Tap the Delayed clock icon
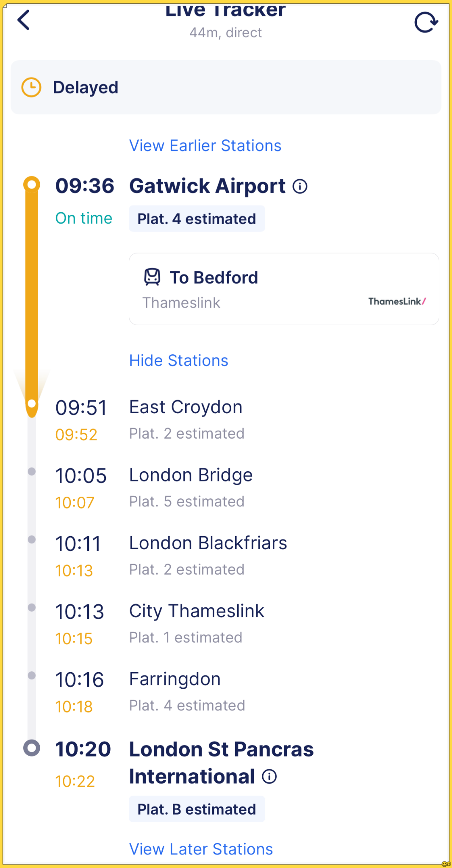This screenshot has height=868, width=452. pyautogui.click(x=31, y=87)
